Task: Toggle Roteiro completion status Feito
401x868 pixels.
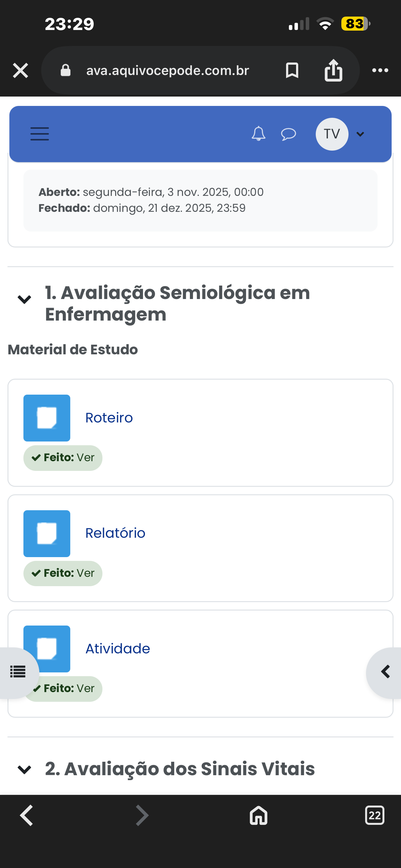Action: [63, 457]
